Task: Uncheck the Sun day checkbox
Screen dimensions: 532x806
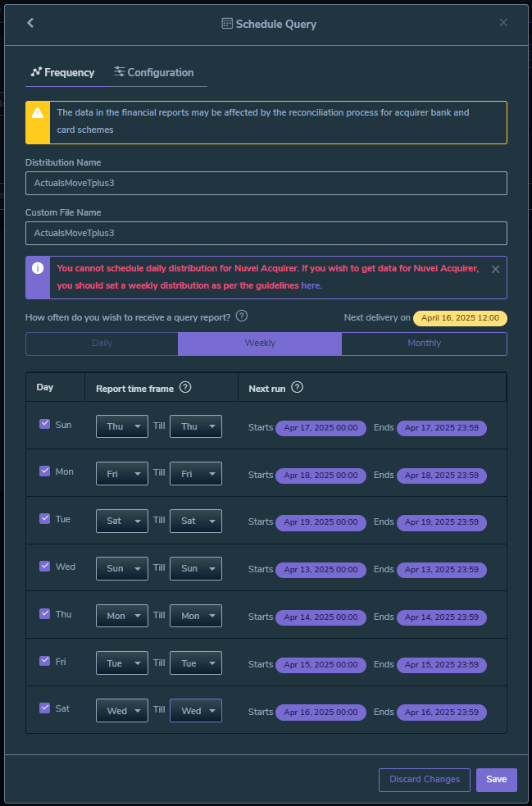Action: tap(45, 425)
